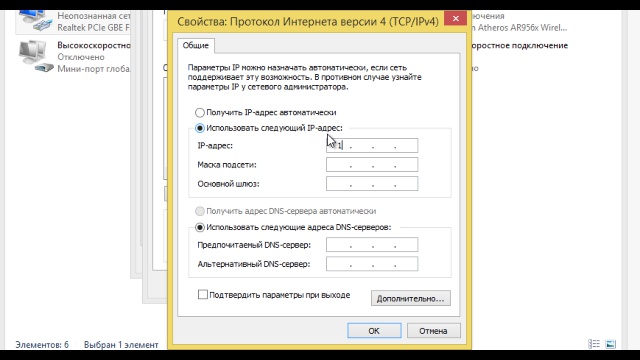This screenshot has width=640, height=360.
Task: Switch to large icons view in status bar
Action: [x=611, y=344]
